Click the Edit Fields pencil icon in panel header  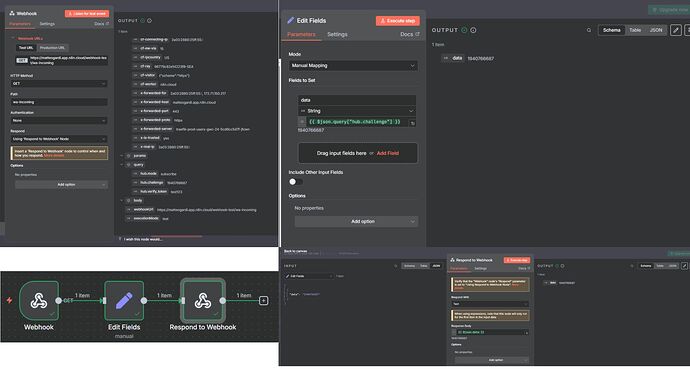[x=290, y=20]
